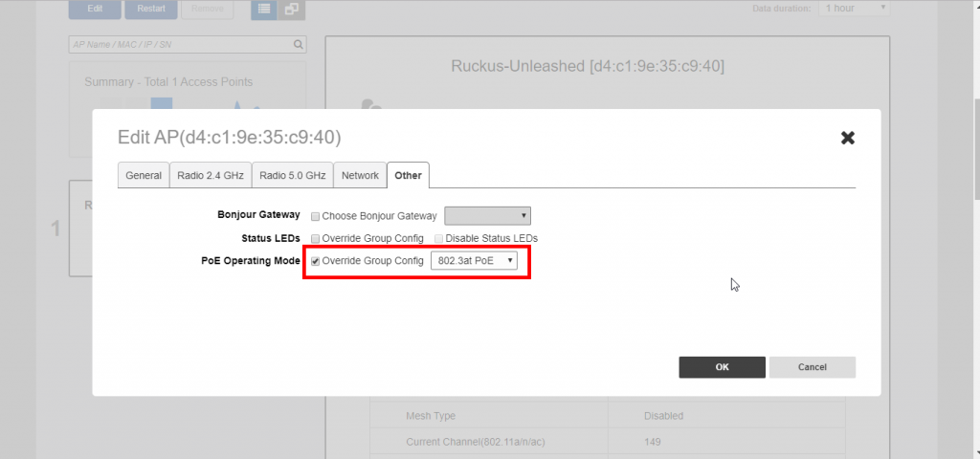Image resolution: width=980 pixels, height=459 pixels.
Task: Cancel the Edit AP dialog
Action: click(x=812, y=367)
